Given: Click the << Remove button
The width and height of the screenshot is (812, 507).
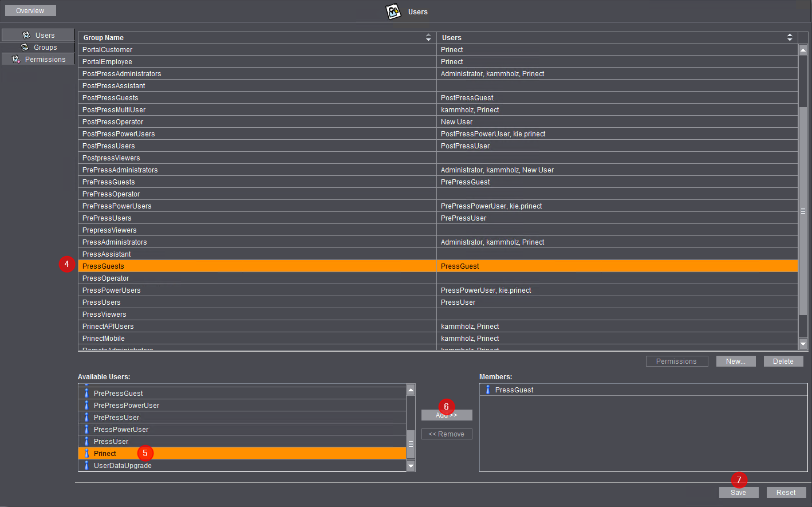Looking at the screenshot, I should (447, 434).
